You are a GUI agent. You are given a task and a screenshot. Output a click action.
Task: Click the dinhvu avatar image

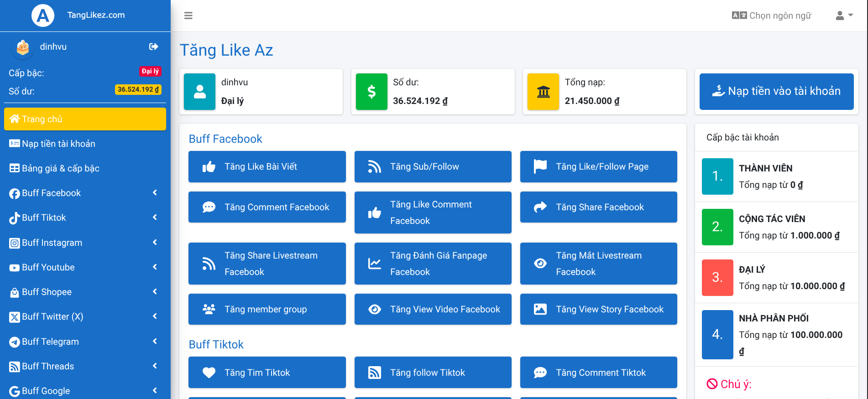click(x=23, y=47)
